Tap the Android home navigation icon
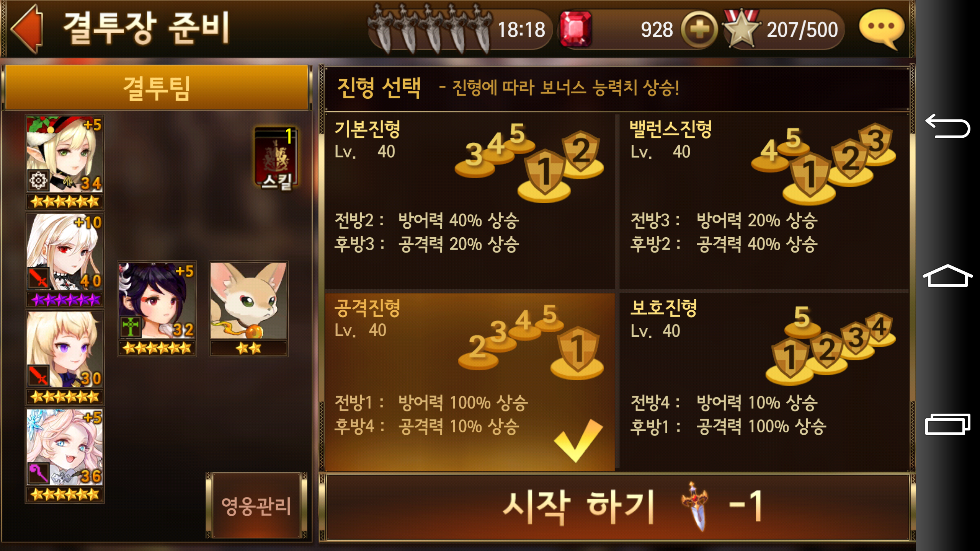980x551 pixels. [x=947, y=275]
